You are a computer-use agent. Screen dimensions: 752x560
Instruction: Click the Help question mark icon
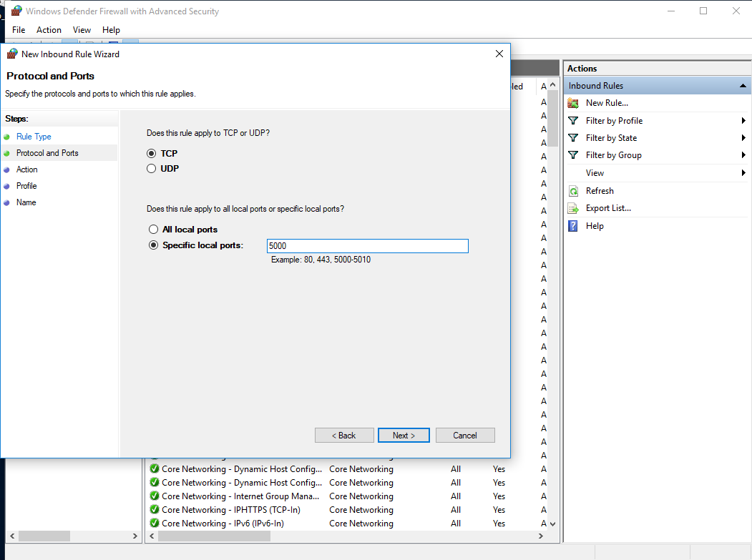coord(573,226)
